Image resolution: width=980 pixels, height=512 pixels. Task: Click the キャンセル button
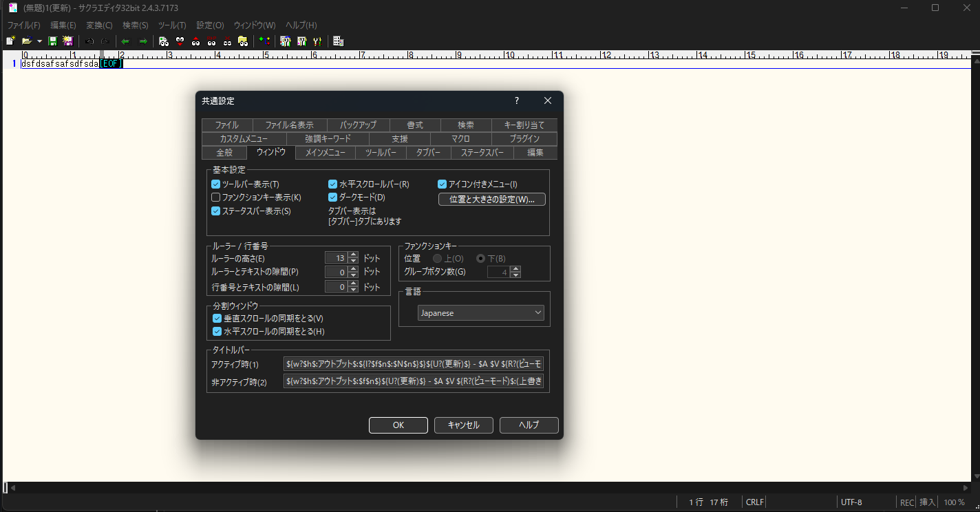pos(464,425)
